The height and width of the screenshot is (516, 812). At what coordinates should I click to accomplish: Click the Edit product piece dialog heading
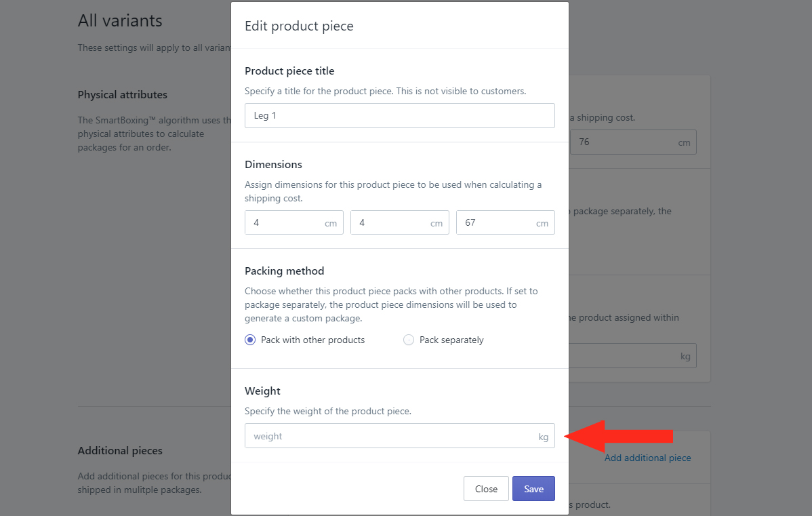coord(299,26)
